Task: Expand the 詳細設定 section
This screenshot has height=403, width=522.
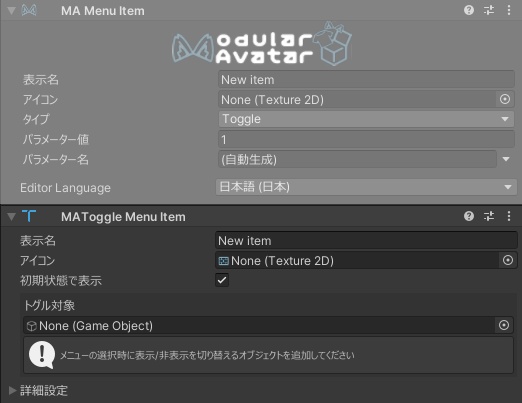Action: pyautogui.click(x=12, y=390)
